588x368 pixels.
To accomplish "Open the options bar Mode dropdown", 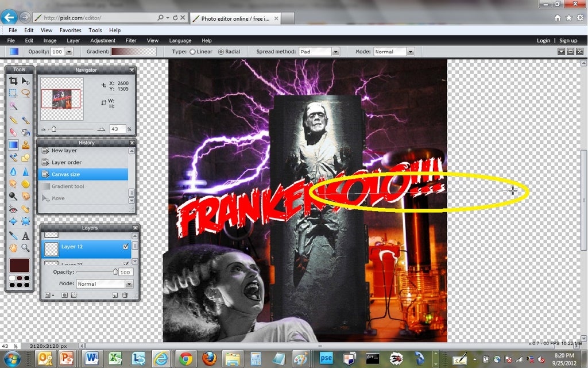I will click(x=411, y=52).
